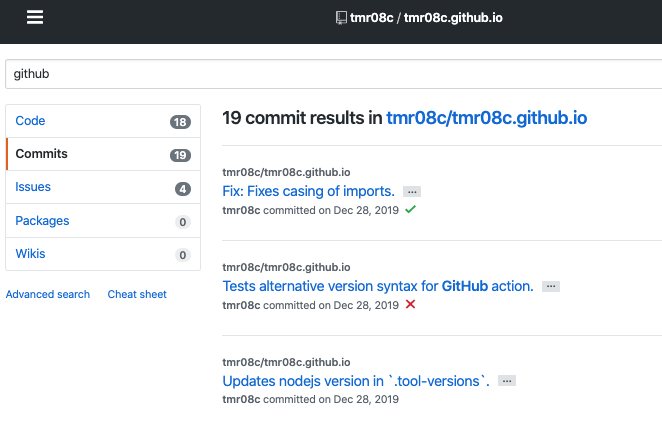
Task: Click author tmr08c on imports commit
Action: tap(241, 210)
